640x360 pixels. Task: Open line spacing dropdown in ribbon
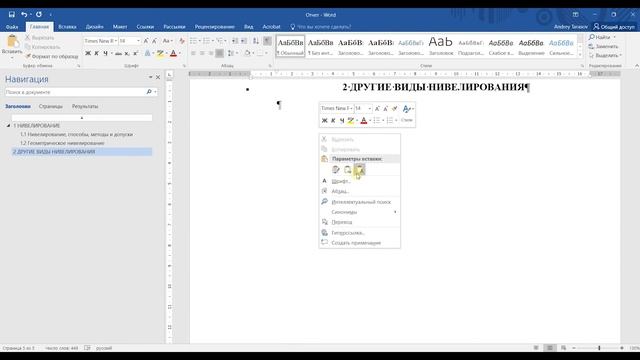pos(232,53)
